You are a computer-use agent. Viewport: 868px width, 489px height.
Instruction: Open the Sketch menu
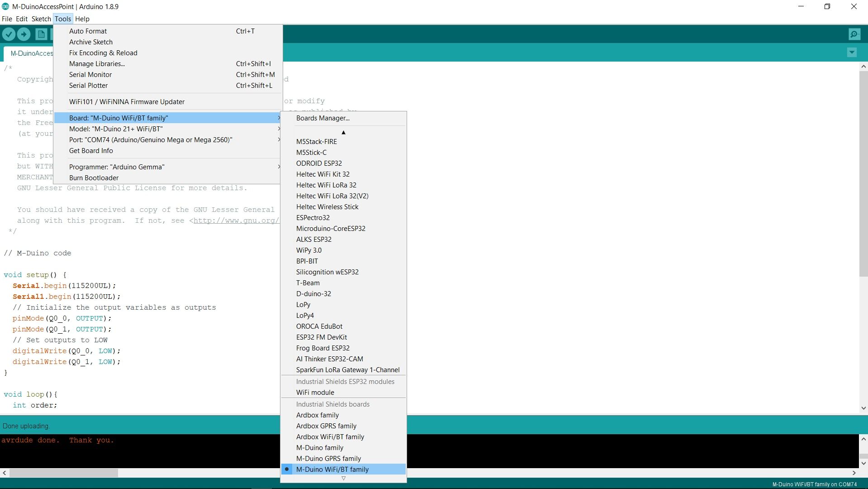pyautogui.click(x=41, y=19)
